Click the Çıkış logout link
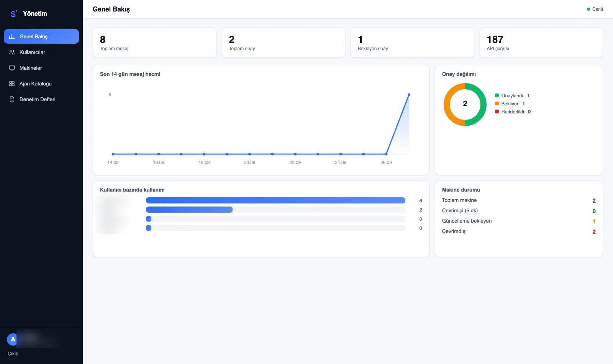The width and height of the screenshot is (613, 364). [13, 354]
